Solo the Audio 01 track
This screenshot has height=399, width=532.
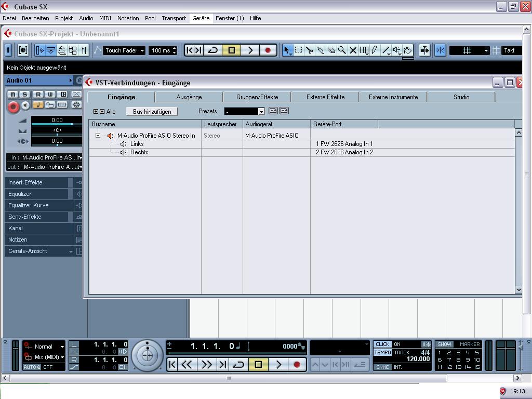(25, 95)
